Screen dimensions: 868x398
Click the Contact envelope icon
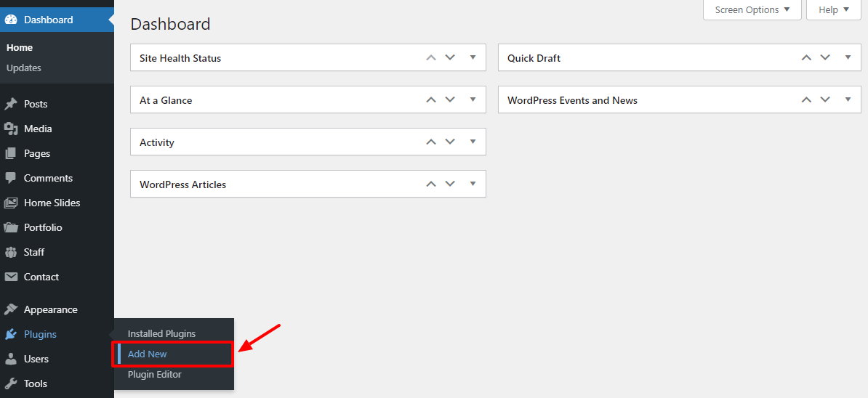tap(11, 277)
